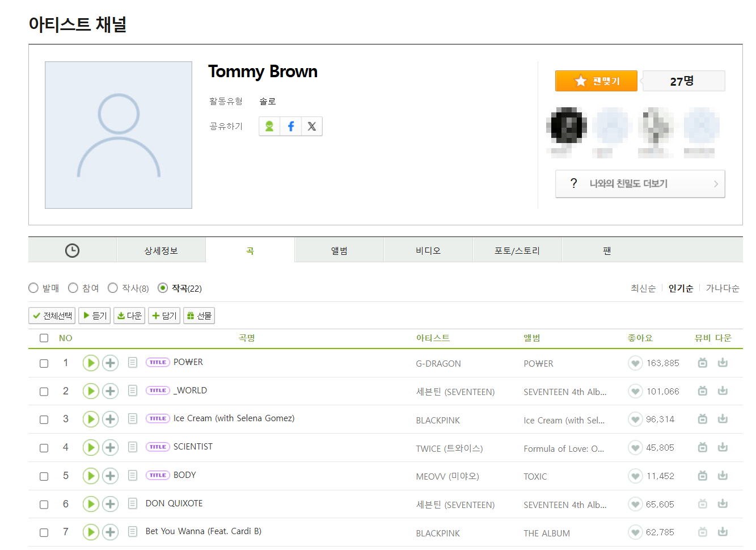The height and width of the screenshot is (550, 756).
Task: Download DON QUIXOTE via download icon
Action: click(x=723, y=504)
